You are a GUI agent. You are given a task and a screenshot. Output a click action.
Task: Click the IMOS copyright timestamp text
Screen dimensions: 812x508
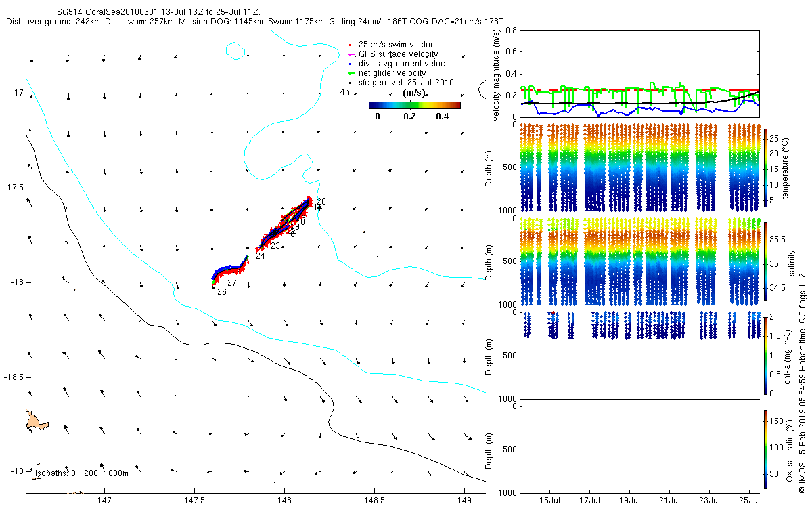[x=803, y=383]
